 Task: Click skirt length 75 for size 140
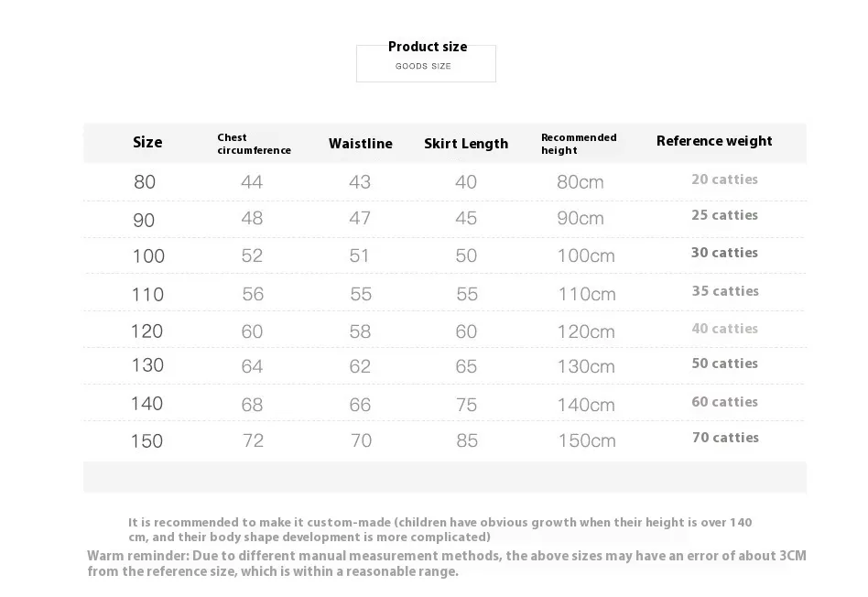tap(466, 404)
